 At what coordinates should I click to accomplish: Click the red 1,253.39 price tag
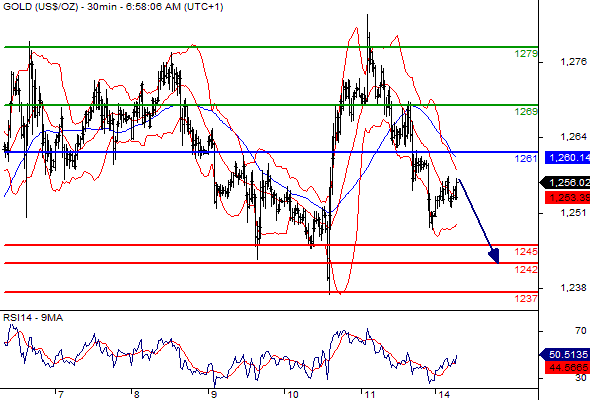pos(567,197)
